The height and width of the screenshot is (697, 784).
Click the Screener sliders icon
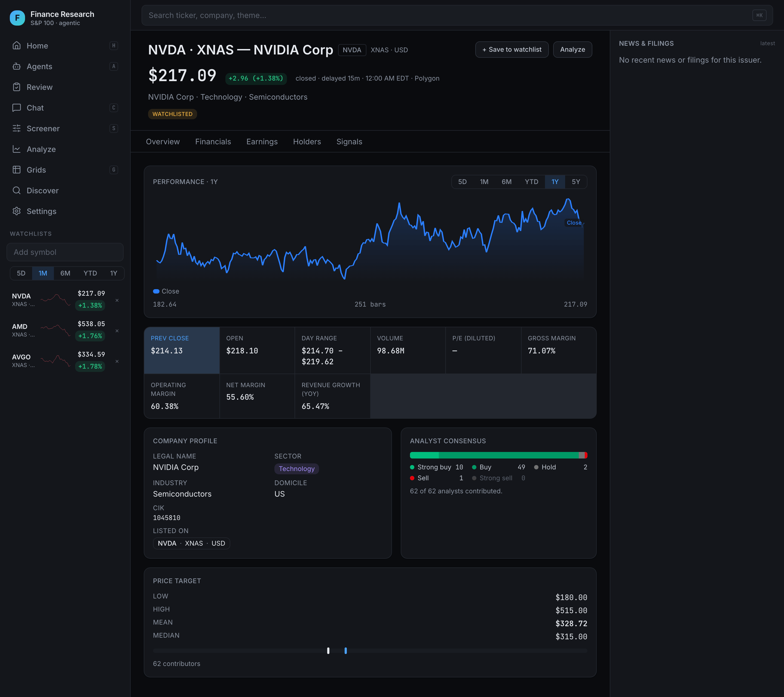pyautogui.click(x=17, y=129)
